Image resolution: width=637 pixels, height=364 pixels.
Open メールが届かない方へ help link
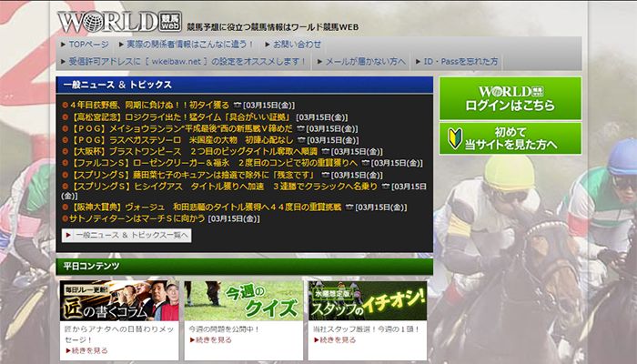(x=360, y=62)
